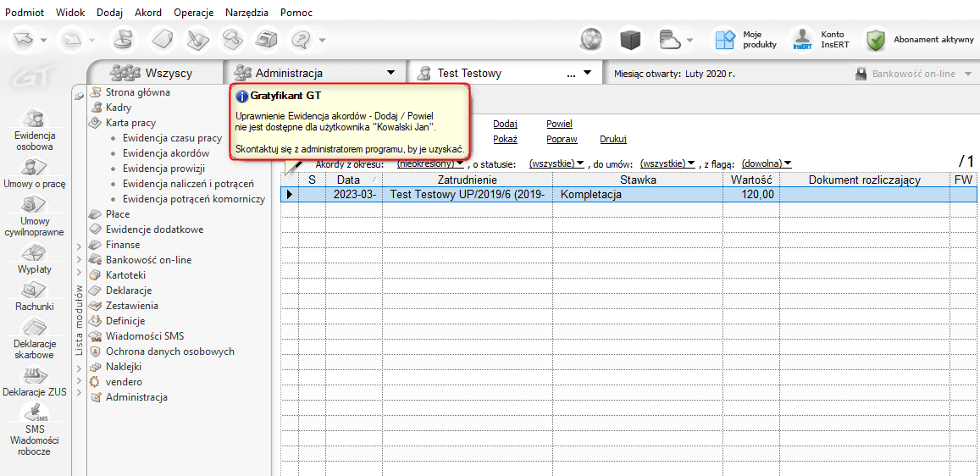
Task: Select Zestawienia in module list
Action: [131, 306]
